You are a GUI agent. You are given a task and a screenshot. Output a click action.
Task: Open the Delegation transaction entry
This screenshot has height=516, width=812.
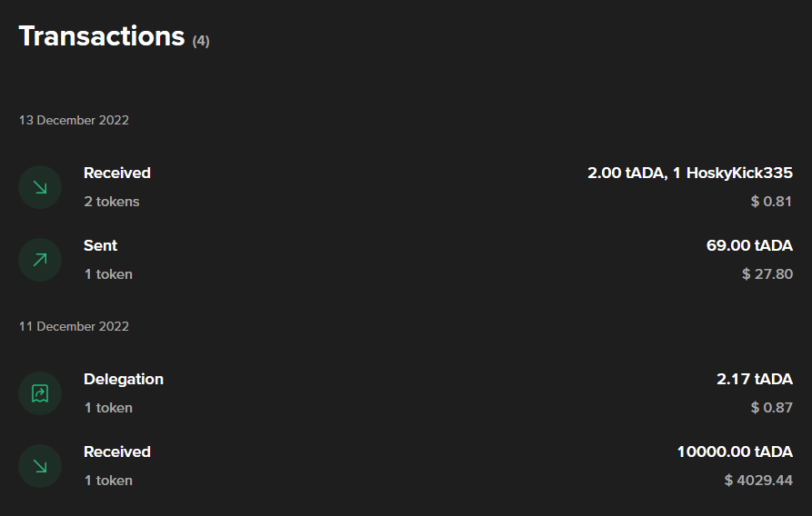point(406,393)
